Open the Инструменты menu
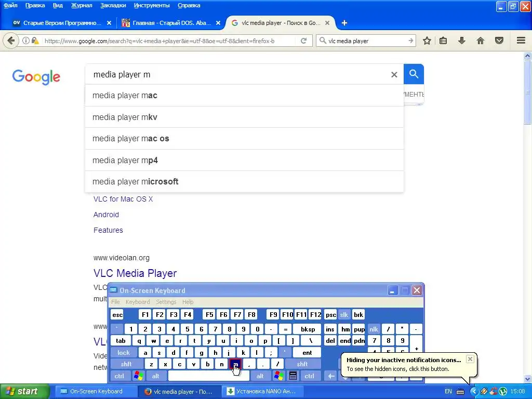532x399 pixels. [152, 5]
